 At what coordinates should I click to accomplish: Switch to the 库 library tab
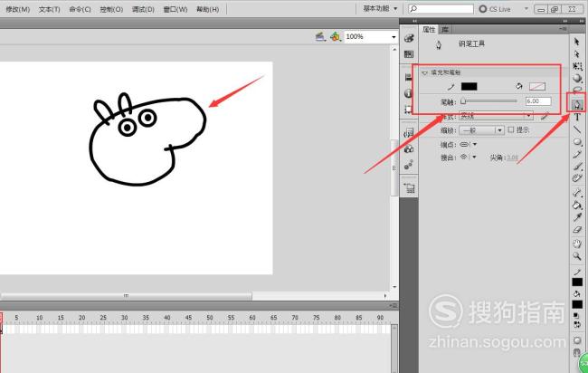[445, 29]
